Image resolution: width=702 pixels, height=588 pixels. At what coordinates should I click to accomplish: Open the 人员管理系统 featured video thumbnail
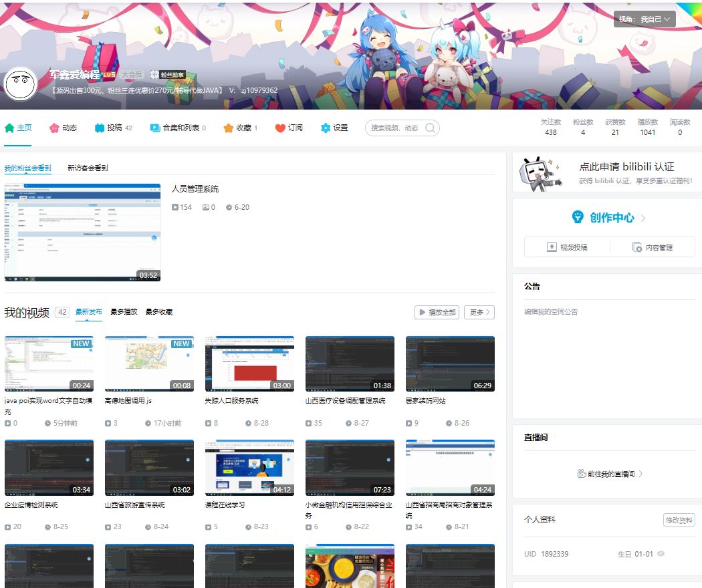(82, 233)
